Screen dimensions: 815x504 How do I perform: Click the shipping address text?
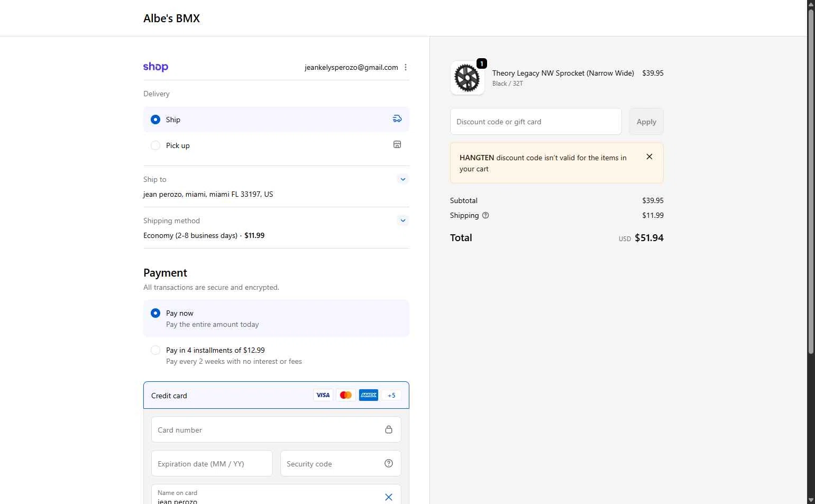point(208,194)
